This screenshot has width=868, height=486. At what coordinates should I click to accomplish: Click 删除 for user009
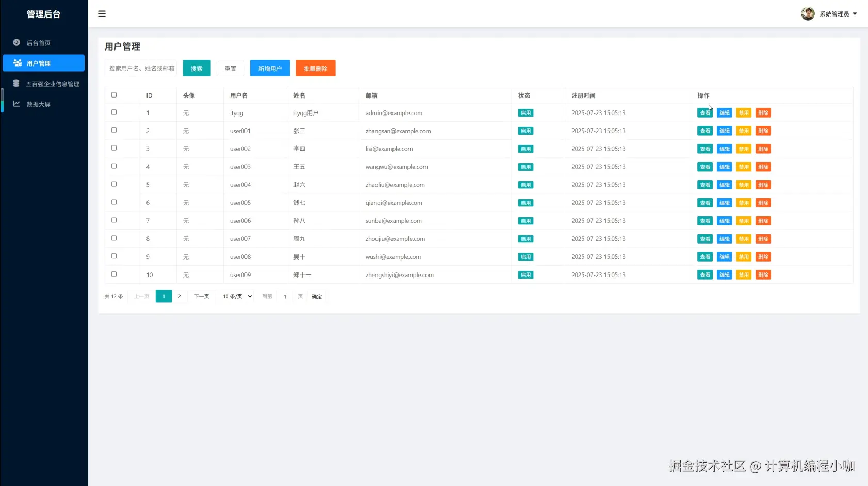click(x=763, y=275)
